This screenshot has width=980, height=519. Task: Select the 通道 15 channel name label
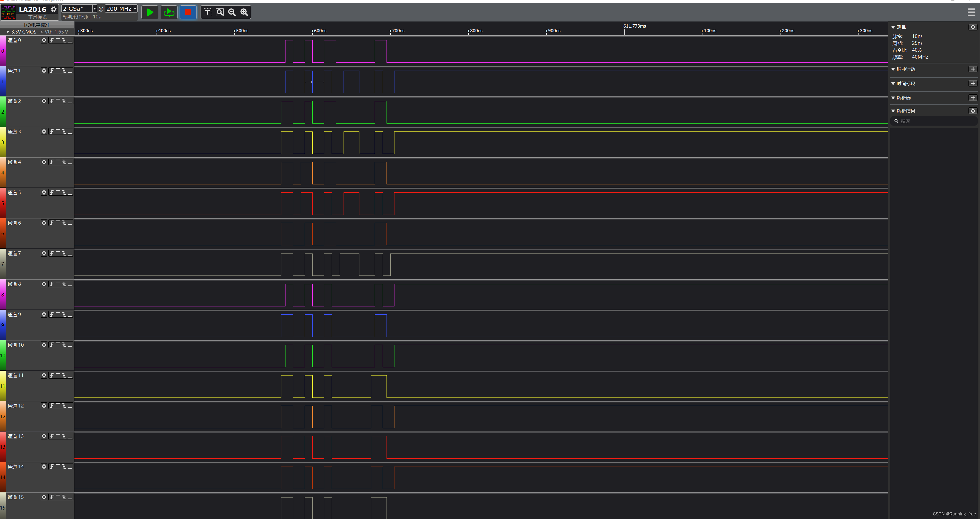(x=16, y=497)
